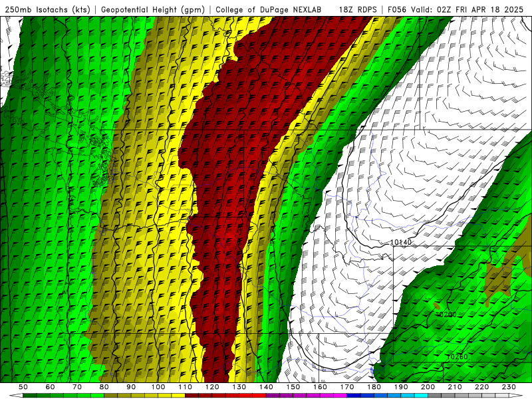Click the left arrow end of the color bar

coord(16,396)
